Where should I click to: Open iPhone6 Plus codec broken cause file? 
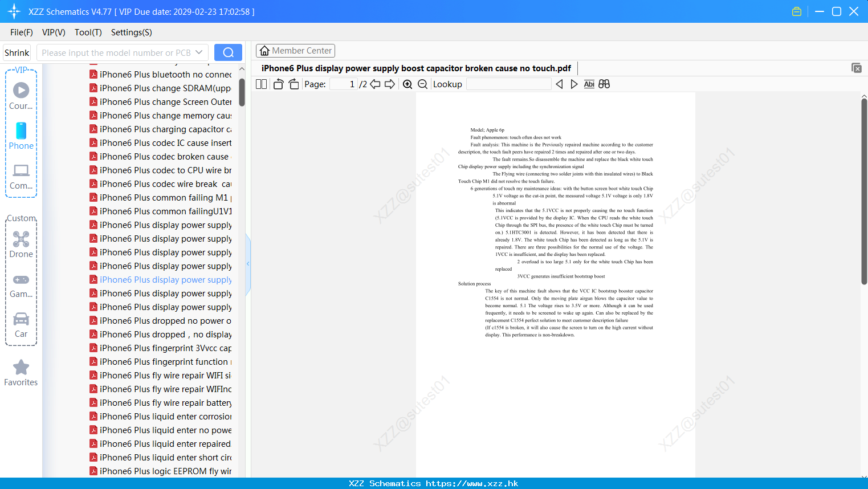[x=161, y=157]
